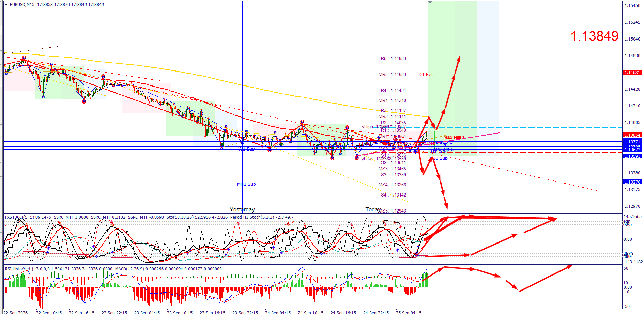Click the 'M30 Sup' support label
The height and width of the screenshot is (314, 644).
[x=439, y=158]
